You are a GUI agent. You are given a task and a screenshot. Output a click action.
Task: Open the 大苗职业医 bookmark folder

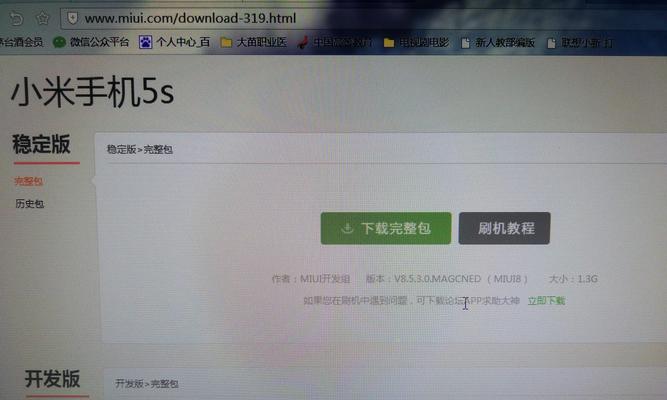[262, 42]
